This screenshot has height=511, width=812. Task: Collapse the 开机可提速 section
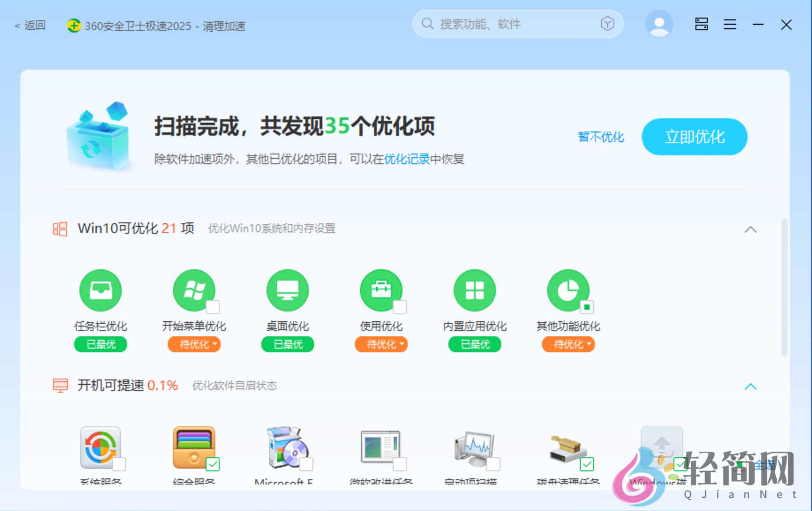(x=751, y=387)
